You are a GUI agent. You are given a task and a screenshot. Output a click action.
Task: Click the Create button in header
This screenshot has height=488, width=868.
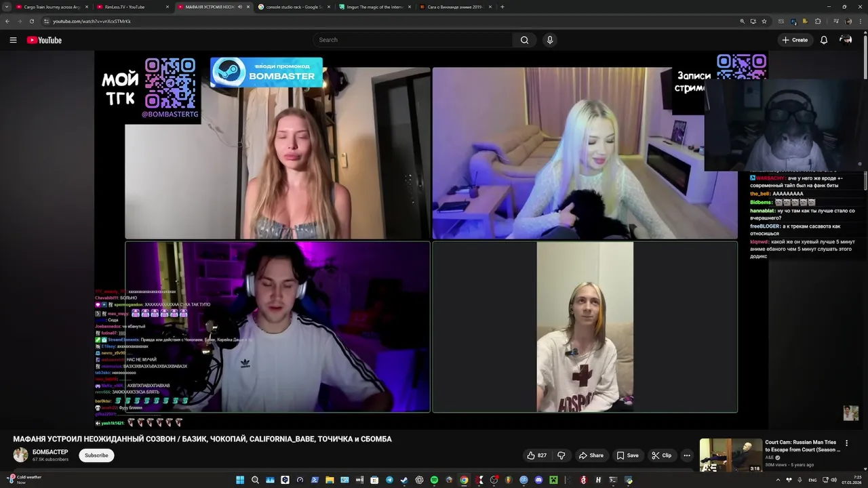[x=795, y=40]
